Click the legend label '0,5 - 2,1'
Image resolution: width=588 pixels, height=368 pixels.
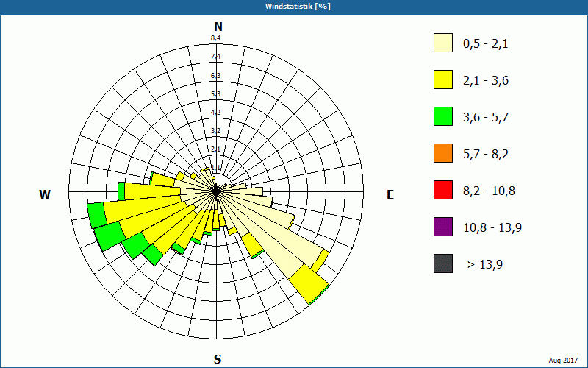pyautogui.click(x=486, y=44)
